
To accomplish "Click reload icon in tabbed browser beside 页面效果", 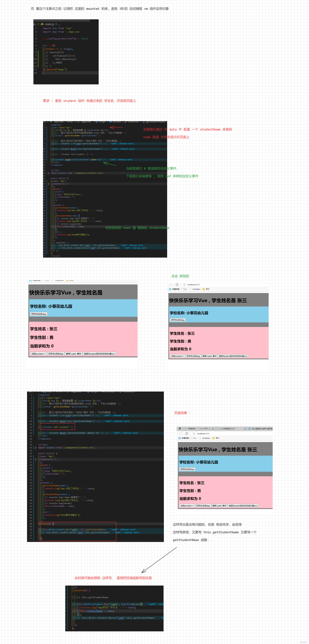I will (186, 433).
